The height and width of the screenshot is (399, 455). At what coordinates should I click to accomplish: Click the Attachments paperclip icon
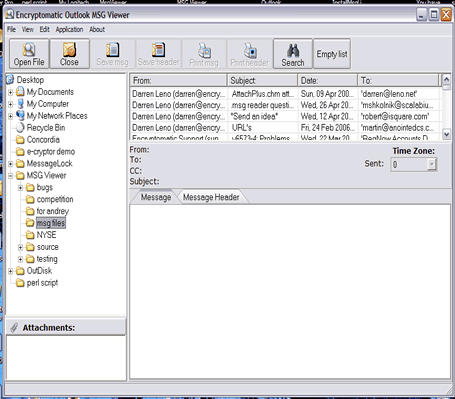[x=14, y=328]
